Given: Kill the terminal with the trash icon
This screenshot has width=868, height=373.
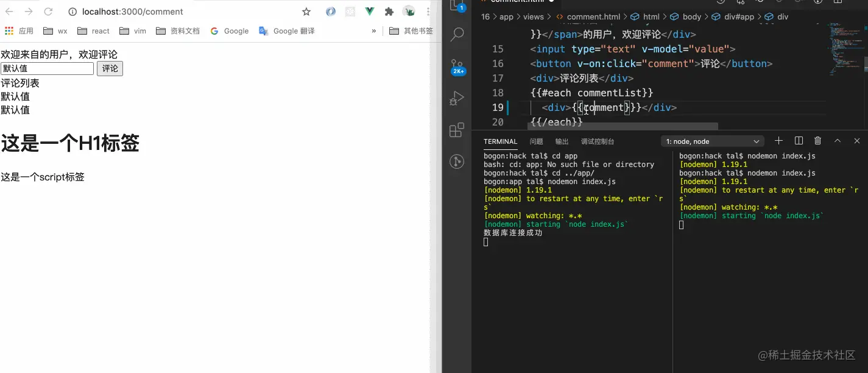Looking at the screenshot, I should pos(817,140).
